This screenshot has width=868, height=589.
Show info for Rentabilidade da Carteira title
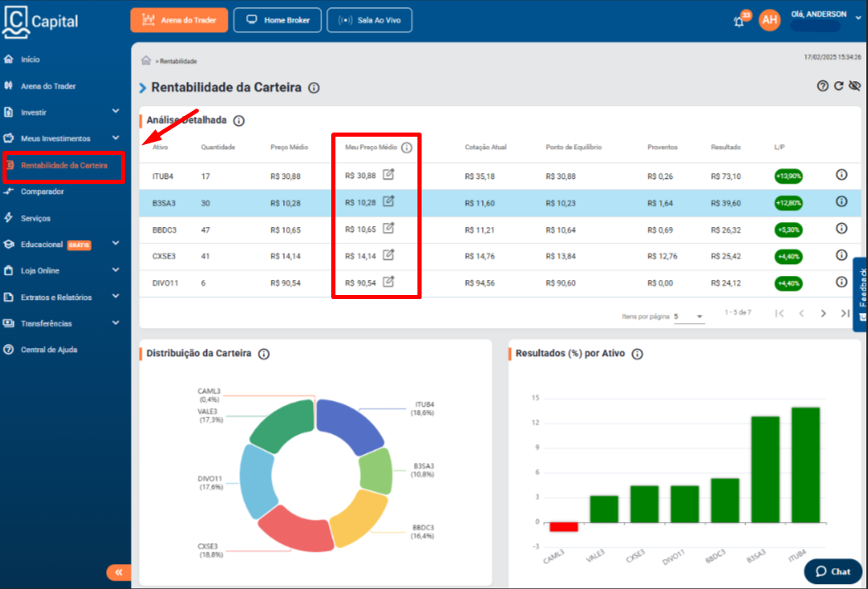[x=314, y=88]
